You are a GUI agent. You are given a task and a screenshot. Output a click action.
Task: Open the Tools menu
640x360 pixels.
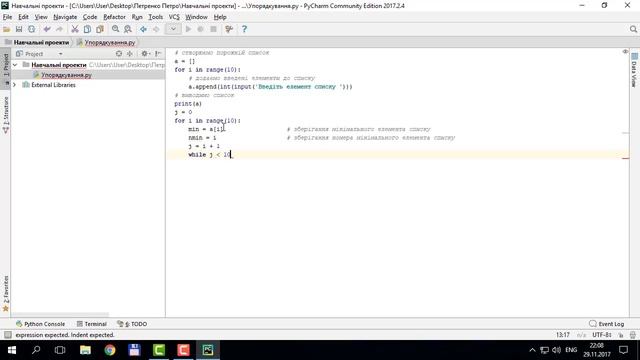point(156,17)
